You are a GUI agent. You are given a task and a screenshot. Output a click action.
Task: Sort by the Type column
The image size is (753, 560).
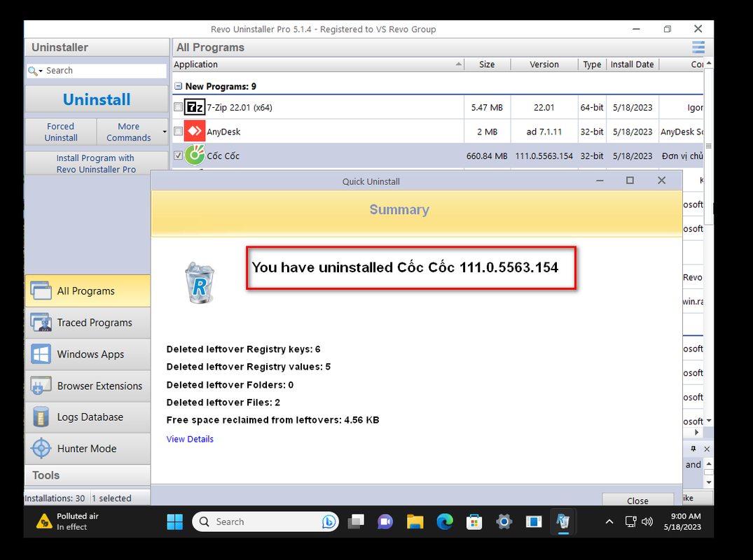tap(592, 64)
